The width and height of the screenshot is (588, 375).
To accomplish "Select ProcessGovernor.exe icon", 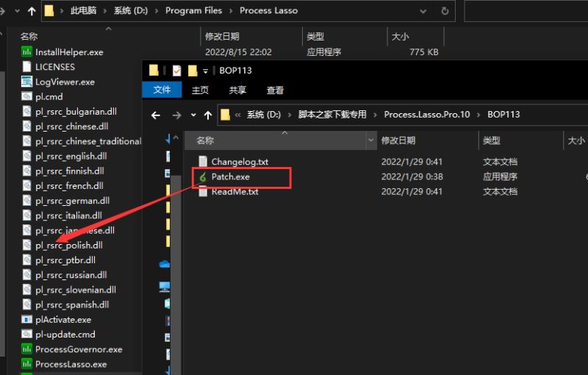I will [x=26, y=349].
